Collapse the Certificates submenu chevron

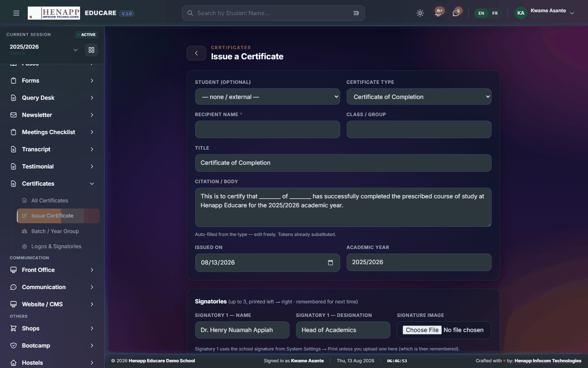(92, 184)
